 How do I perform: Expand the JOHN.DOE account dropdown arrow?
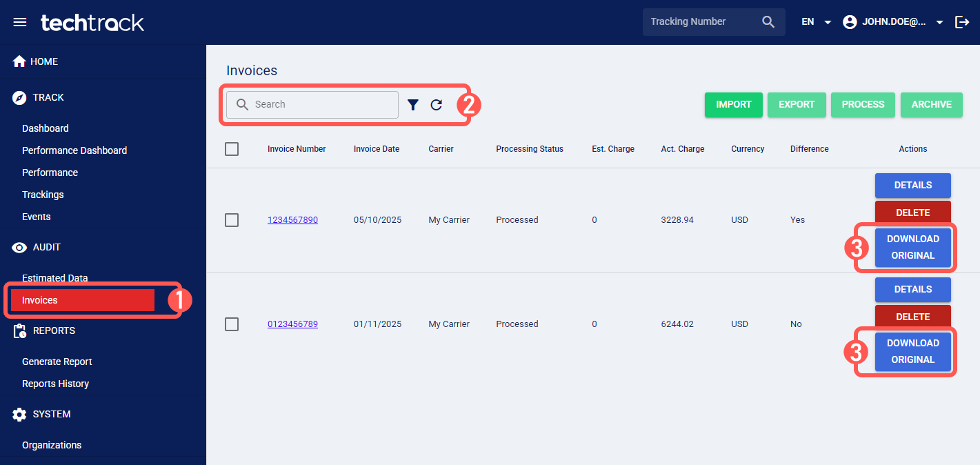tap(939, 22)
